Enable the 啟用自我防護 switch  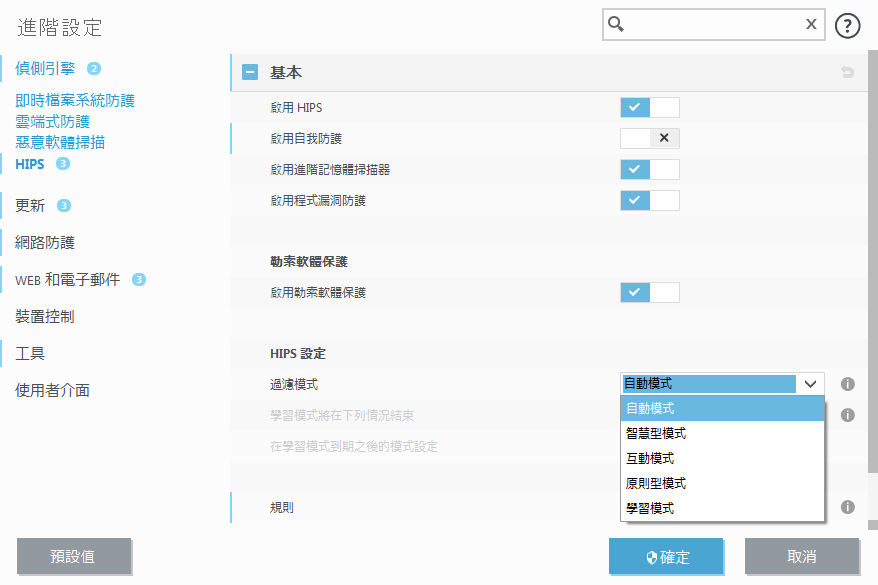649,138
